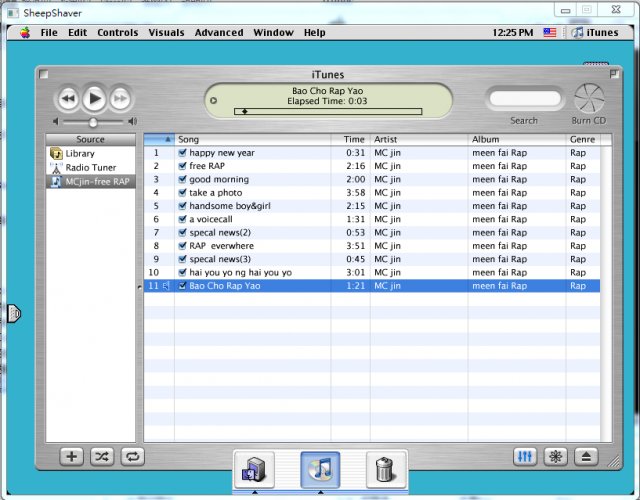This screenshot has width=640, height=500.
Task: Click the iTunes CD icon in the dock strip
Action: [320, 470]
